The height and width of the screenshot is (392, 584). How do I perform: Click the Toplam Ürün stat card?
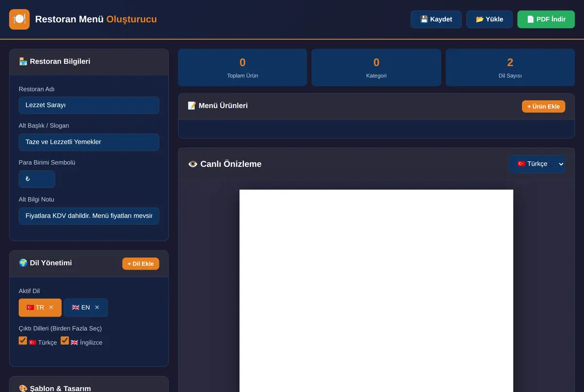[242, 68]
